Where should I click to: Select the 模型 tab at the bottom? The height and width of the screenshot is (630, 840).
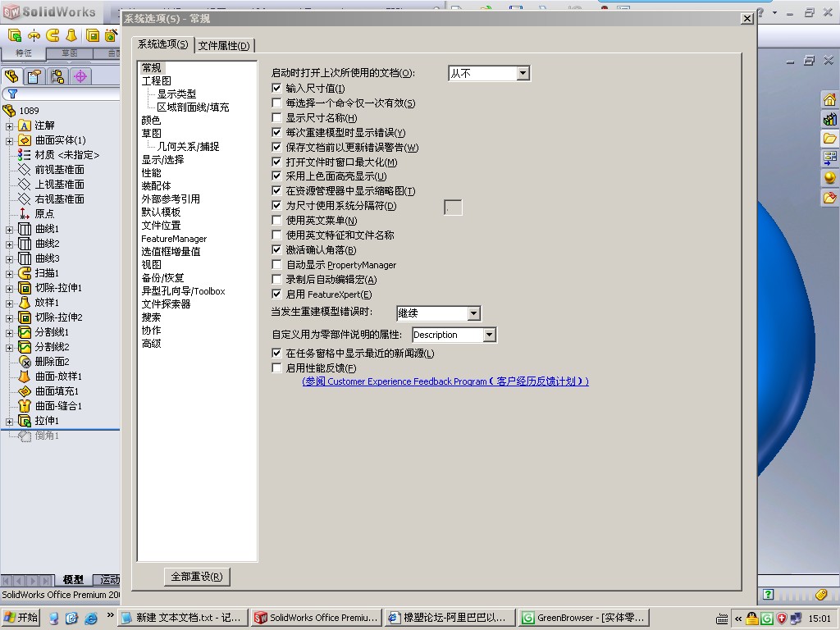[73, 580]
